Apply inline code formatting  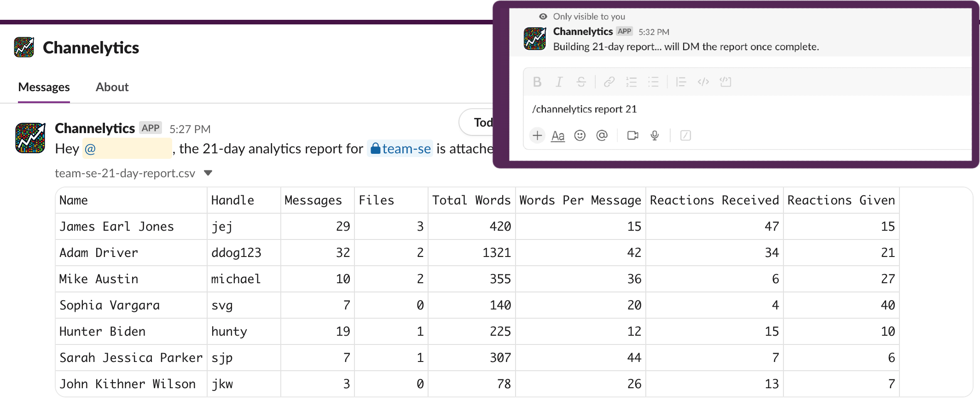[x=703, y=82]
